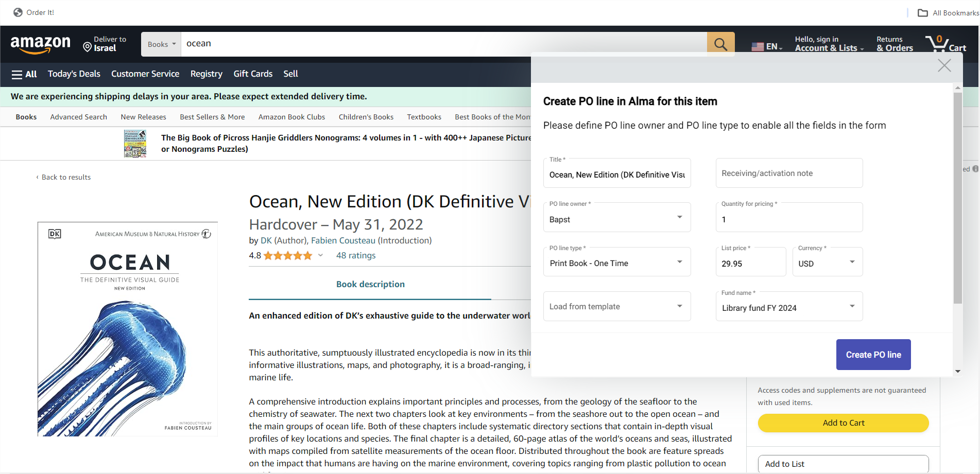Open DK author link
980x474 pixels.
(x=266, y=241)
